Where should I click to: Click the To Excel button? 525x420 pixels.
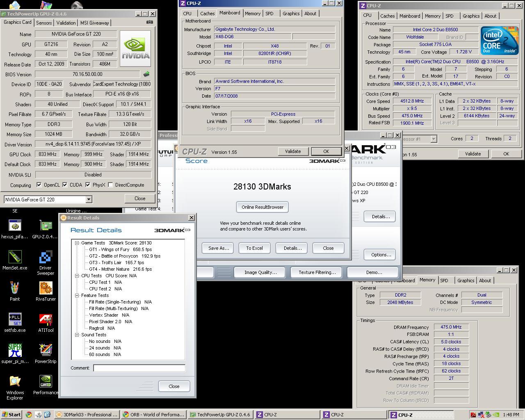254,248
